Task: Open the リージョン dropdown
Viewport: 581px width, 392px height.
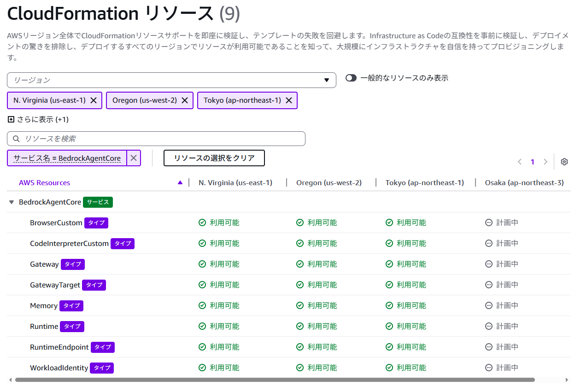Action: point(171,80)
